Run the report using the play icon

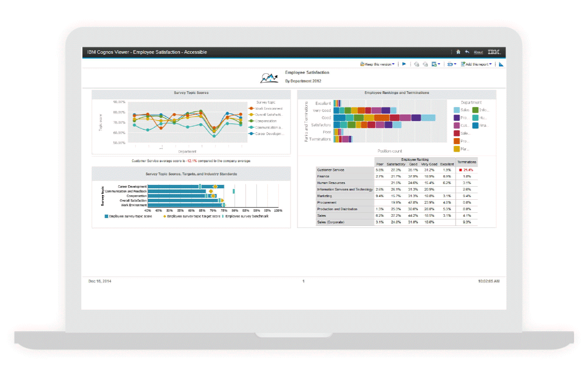(x=404, y=64)
